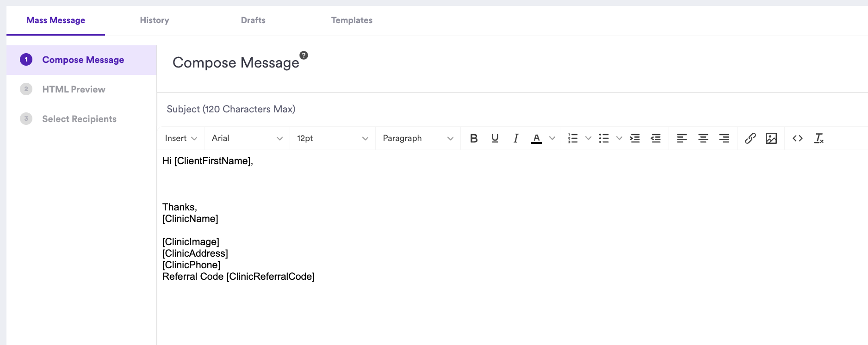Select the Compose Message step

coord(81,60)
